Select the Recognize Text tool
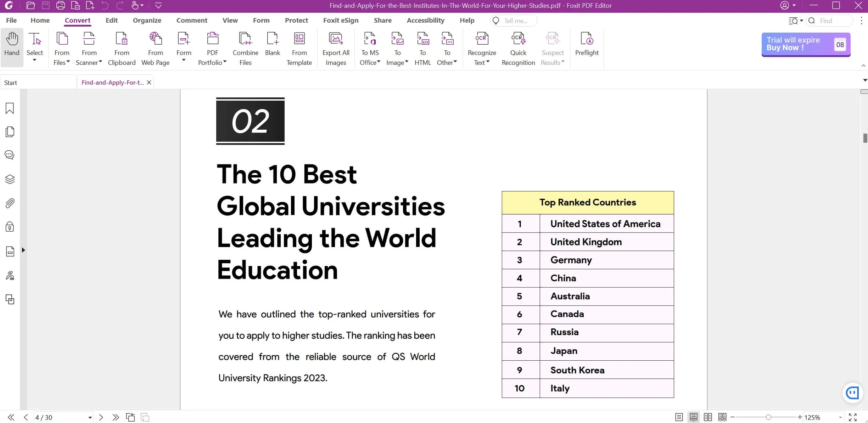The height and width of the screenshot is (423, 868). pos(481,48)
